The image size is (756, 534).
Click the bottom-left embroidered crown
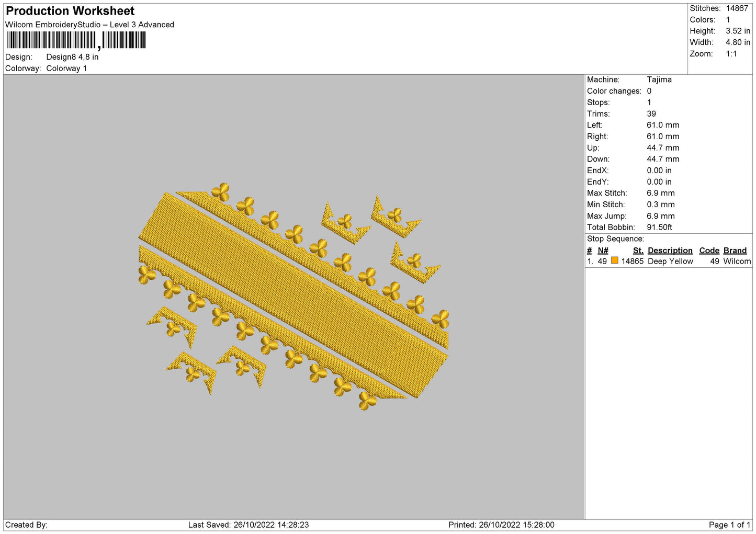point(192,372)
